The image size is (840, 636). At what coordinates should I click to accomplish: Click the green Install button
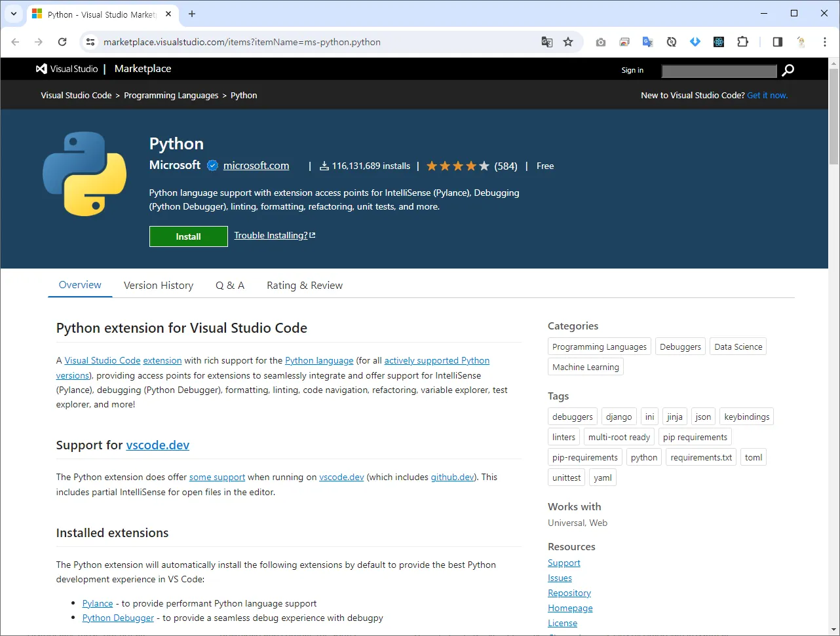pyautogui.click(x=189, y=236)
